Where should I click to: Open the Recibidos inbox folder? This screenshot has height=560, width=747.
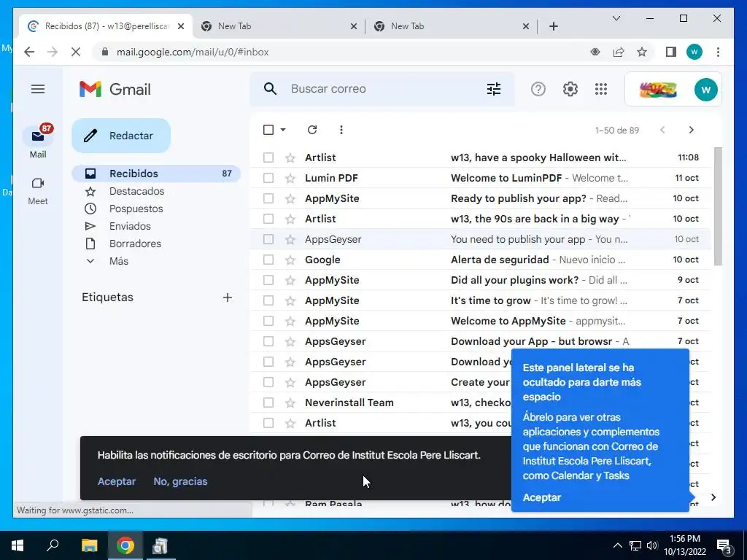coord(156,174)
